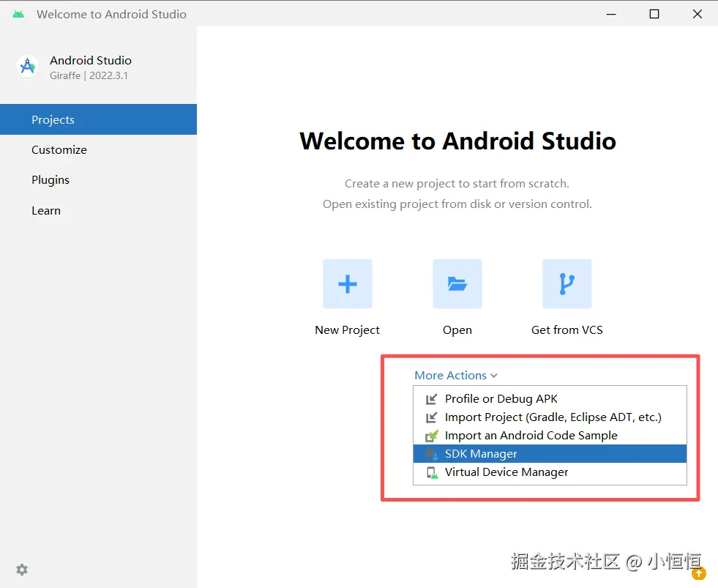Click the SDK Manager icon
This screenshot has width=718, height=588.
click(431, 454)
